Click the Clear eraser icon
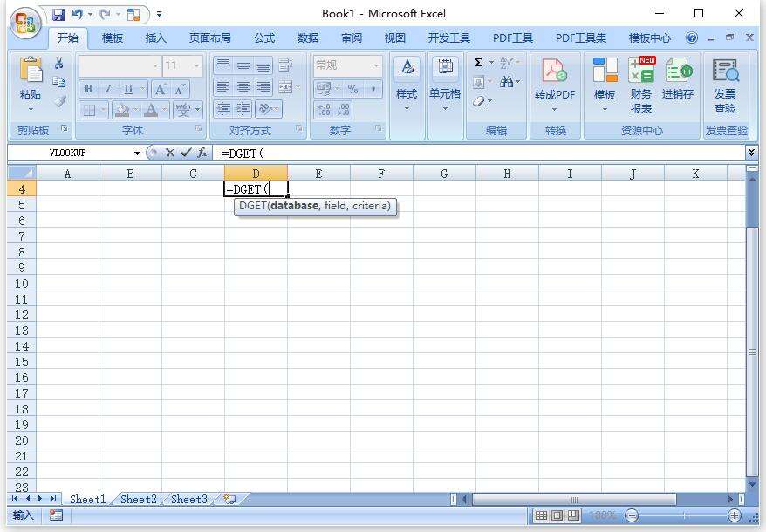Screen dimensions: 766x532 [x=479, y=101]
